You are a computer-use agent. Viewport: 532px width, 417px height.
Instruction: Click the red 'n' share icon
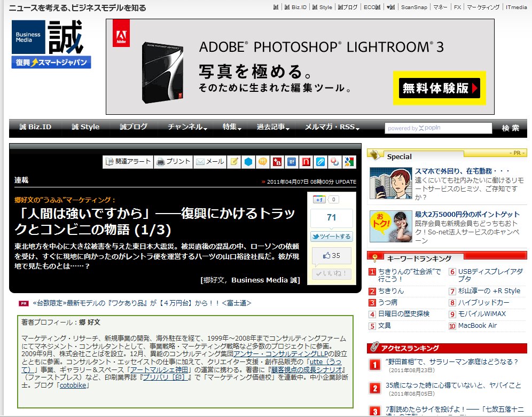click(x=306, y=162)
